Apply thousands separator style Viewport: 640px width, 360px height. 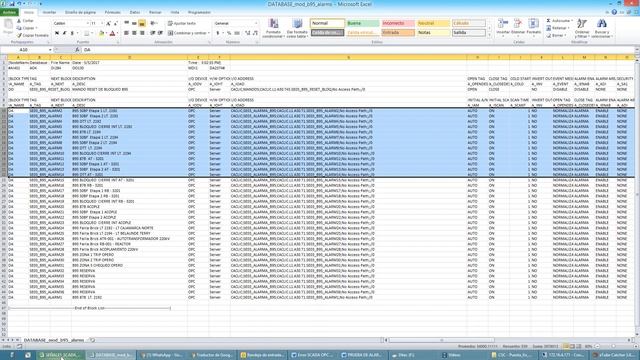coord(237,33)
